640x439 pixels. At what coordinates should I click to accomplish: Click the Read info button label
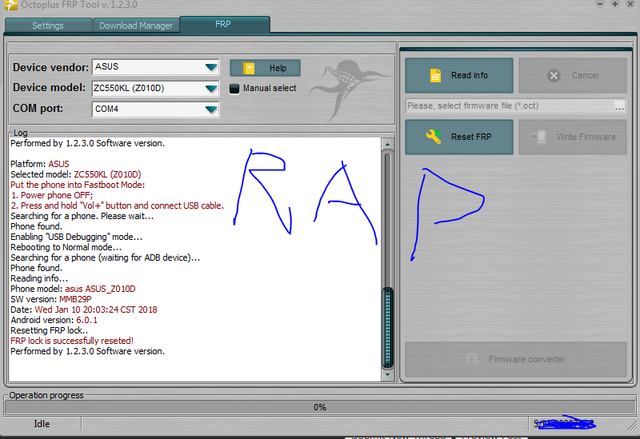pos(469,75)
